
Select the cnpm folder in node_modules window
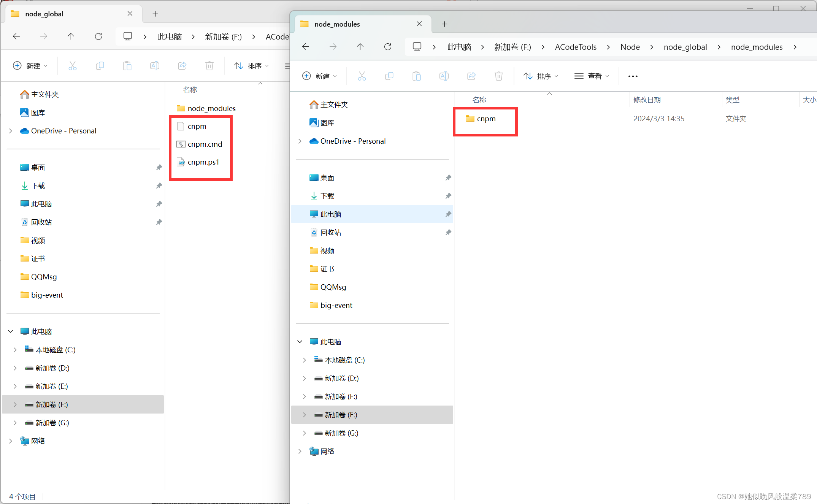(x=481, y=119)
